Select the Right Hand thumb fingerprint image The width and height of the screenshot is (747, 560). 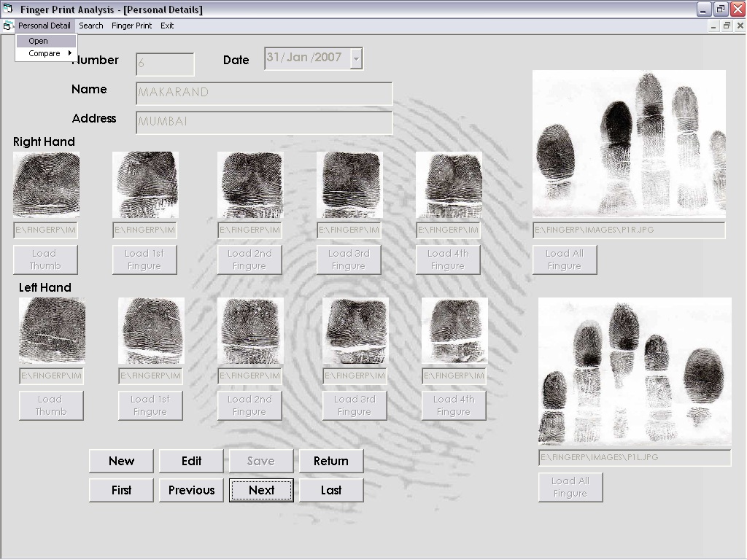[x=46, y=184]
